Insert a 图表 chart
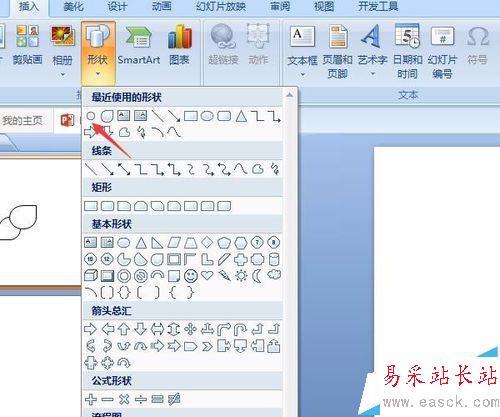The height and width of the screenshot is (417, 500). [x=179, y=45]
